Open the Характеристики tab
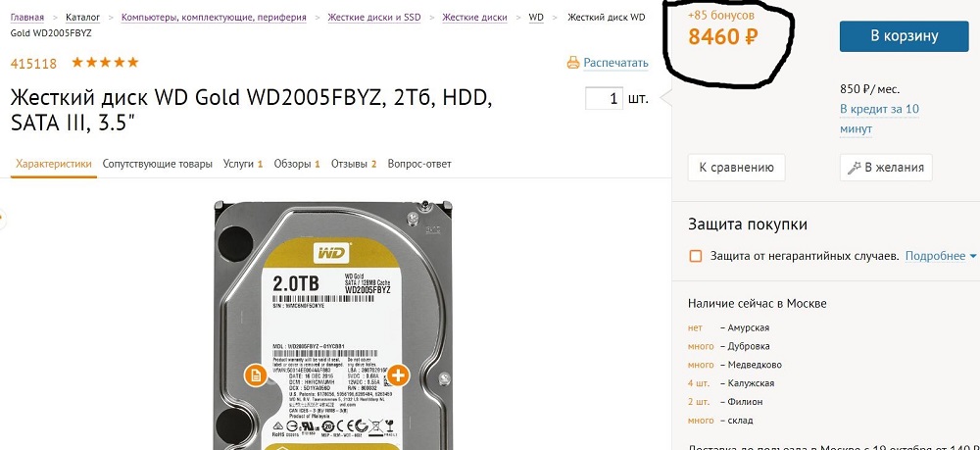 [x=54, y=164]
